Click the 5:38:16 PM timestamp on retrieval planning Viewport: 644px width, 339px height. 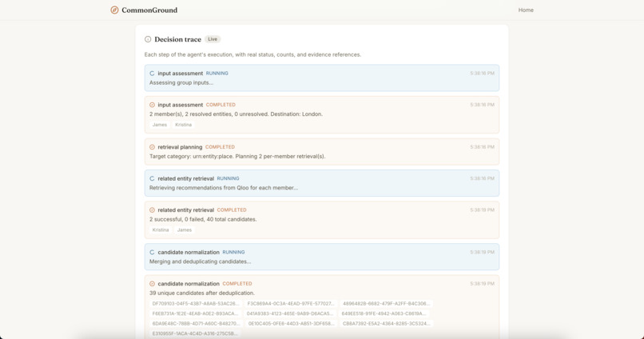coord(482,147)
